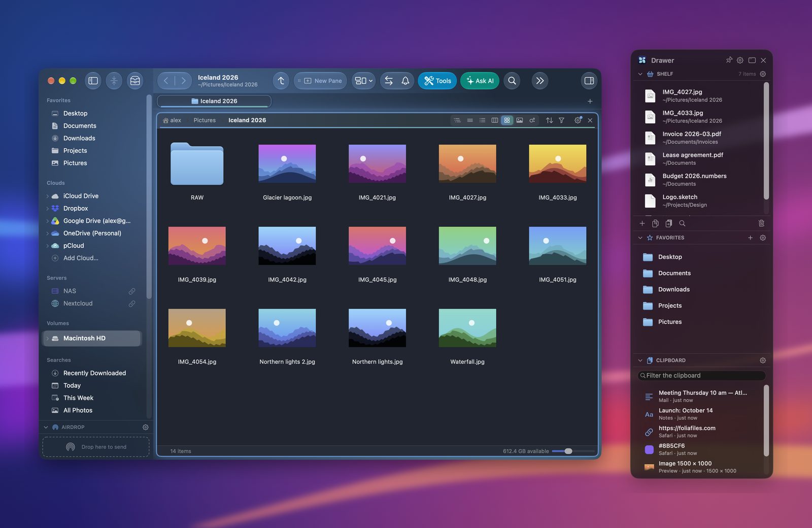This screenshot has width=812, height=528.
Task: Select the Iceland 2026 tab
Action: coord(214,101)
